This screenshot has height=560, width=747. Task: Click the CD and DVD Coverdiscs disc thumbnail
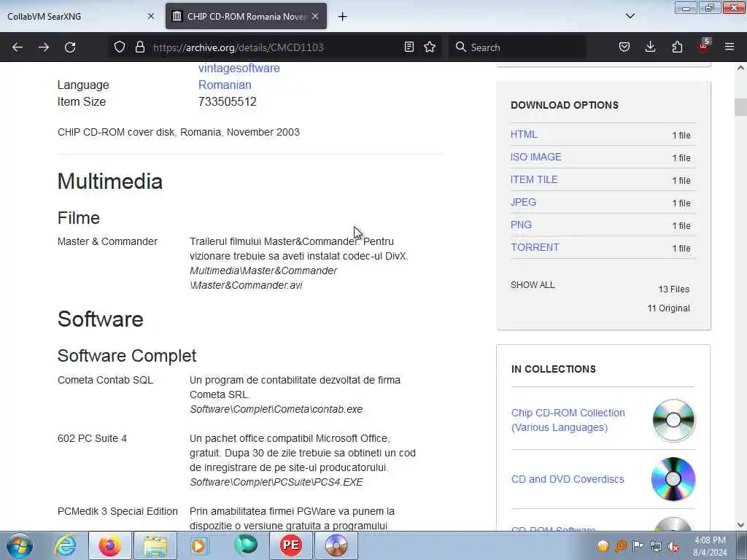673,479
